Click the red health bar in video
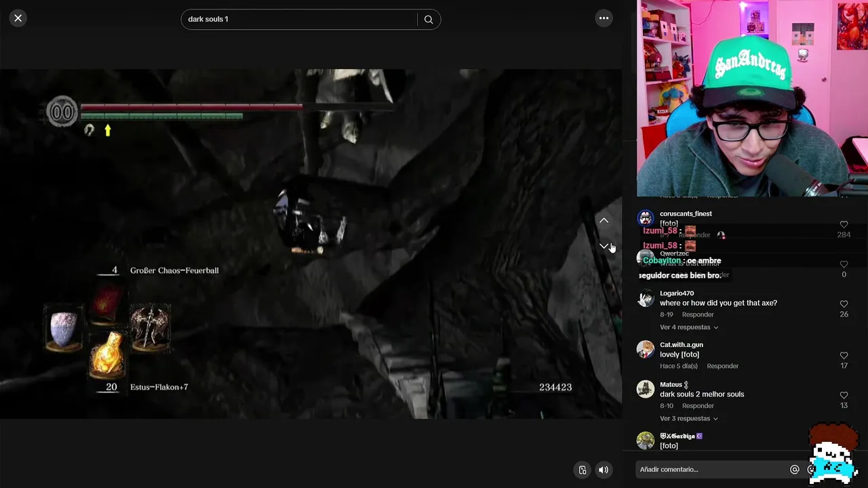Viewport: 868px width, 488px height. 191,106
